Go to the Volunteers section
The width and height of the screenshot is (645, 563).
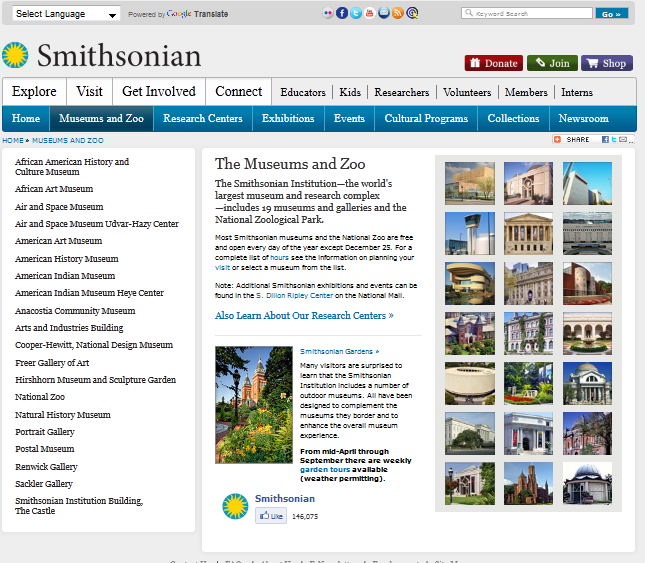467,92
